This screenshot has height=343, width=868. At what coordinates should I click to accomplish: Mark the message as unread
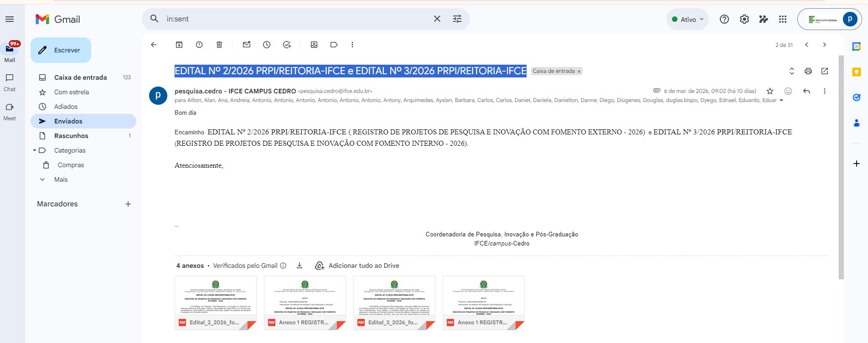click(x=247, y=45)
